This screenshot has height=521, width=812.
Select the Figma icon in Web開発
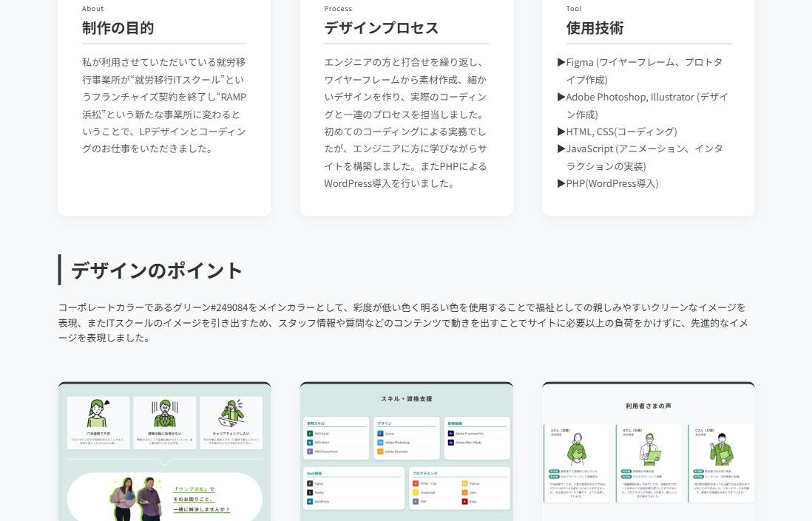tap(309, 483)
